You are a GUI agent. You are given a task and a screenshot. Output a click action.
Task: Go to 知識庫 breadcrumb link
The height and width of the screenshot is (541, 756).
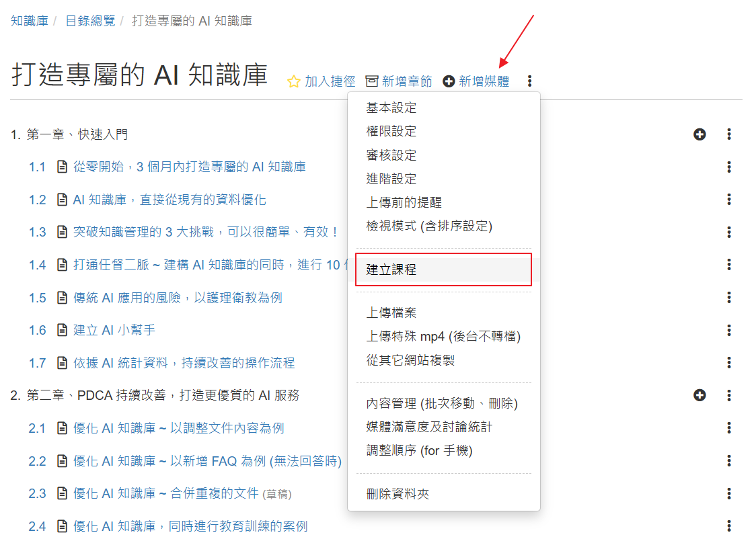click(x=30, y=21)
